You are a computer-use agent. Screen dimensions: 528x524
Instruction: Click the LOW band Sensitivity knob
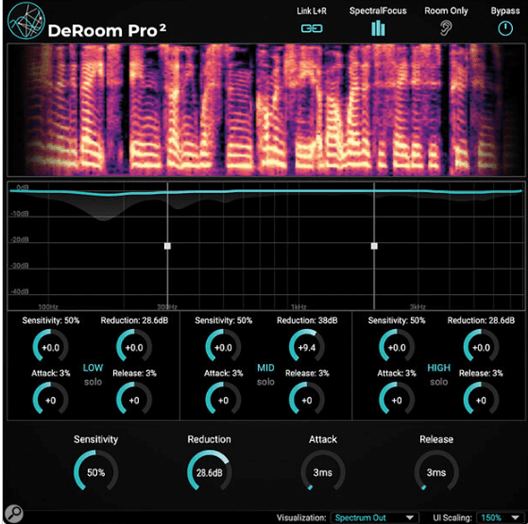pos(51,347)
